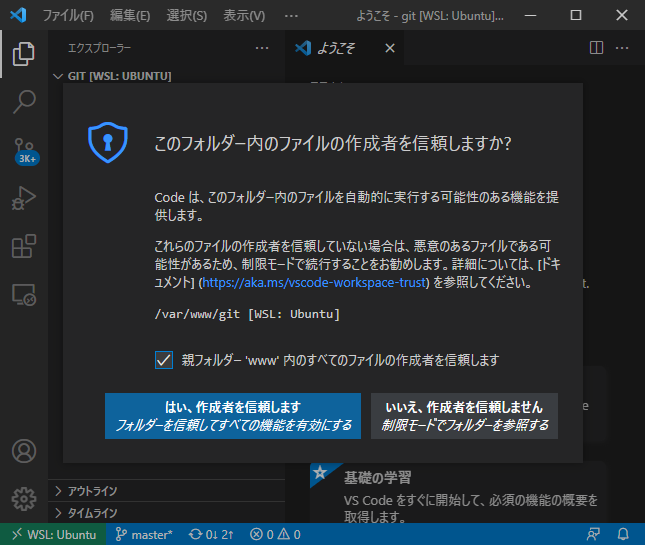Toggle trust parent folder 'www' checkbox
The width and height of the screenshot is (645, 545).
[164, 360]
